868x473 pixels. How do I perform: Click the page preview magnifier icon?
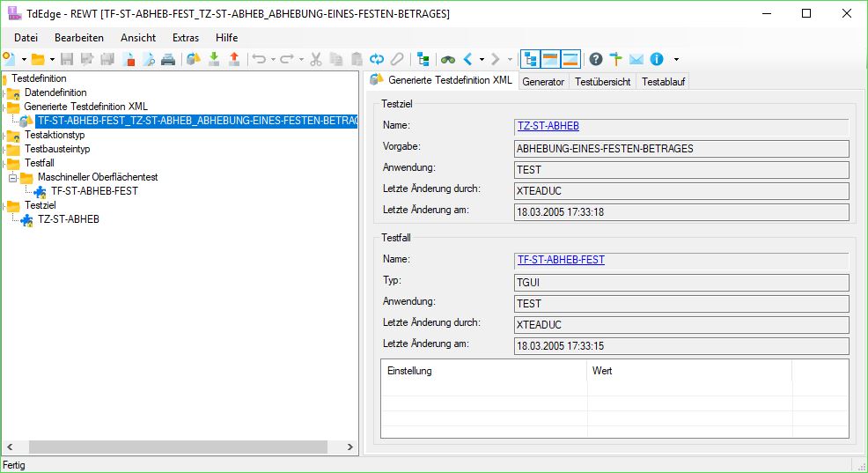click(149, 59)
